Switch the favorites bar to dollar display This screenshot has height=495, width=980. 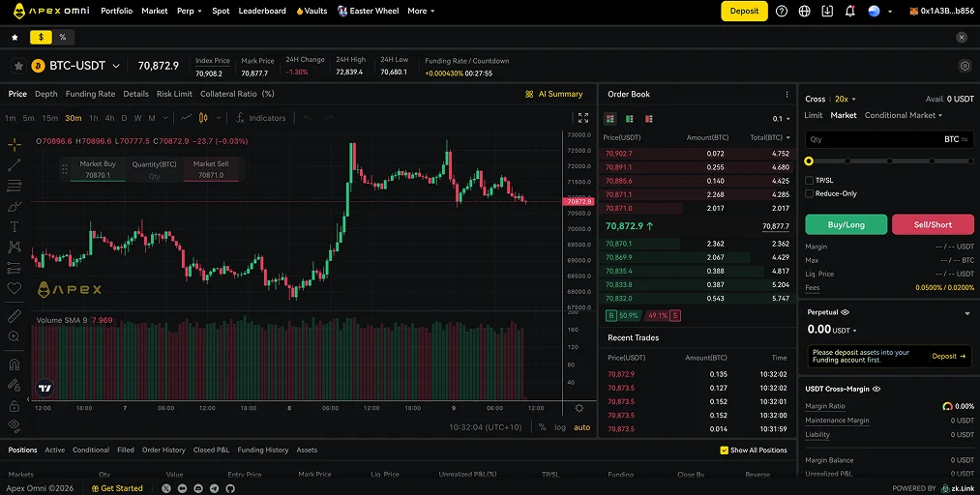point(42,38)
